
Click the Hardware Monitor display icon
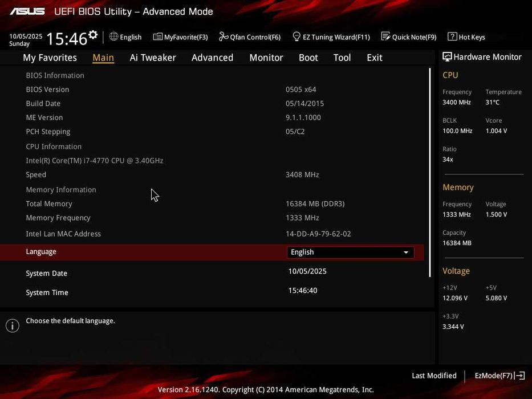(447, 56)
